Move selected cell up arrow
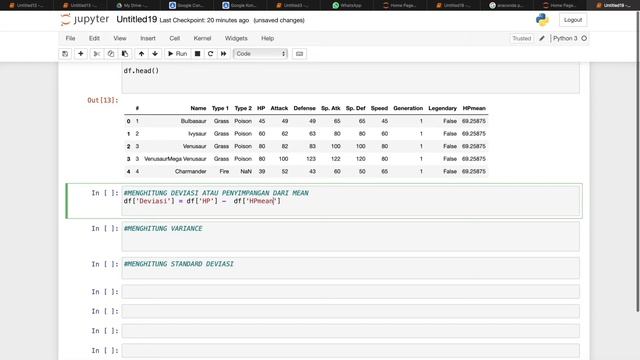640x360 pixels. click(x=141, y=53)
